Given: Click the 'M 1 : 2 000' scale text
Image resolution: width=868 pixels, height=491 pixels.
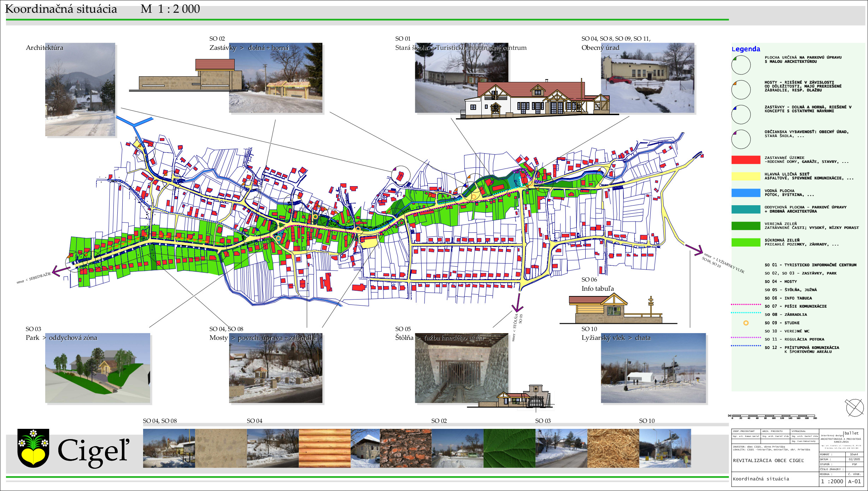Looking at the screenshot, I should [170, 9].
